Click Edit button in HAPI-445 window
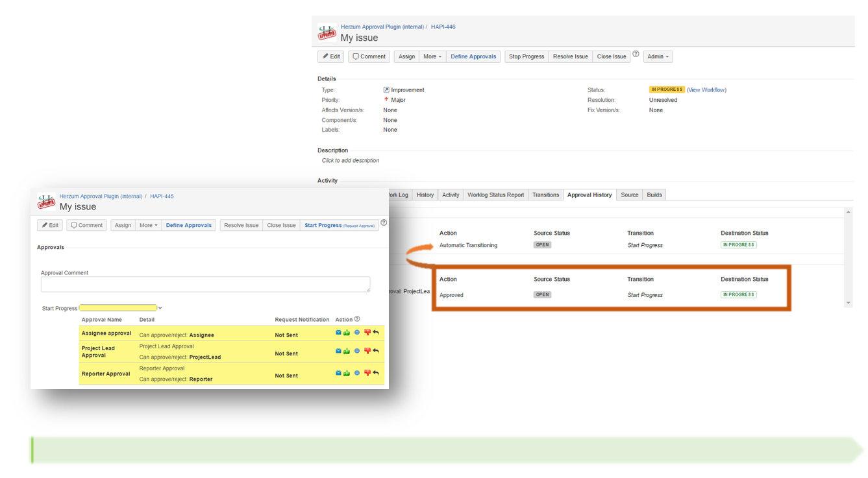Viewport: 868px width, 478px height. pos(50,225)
